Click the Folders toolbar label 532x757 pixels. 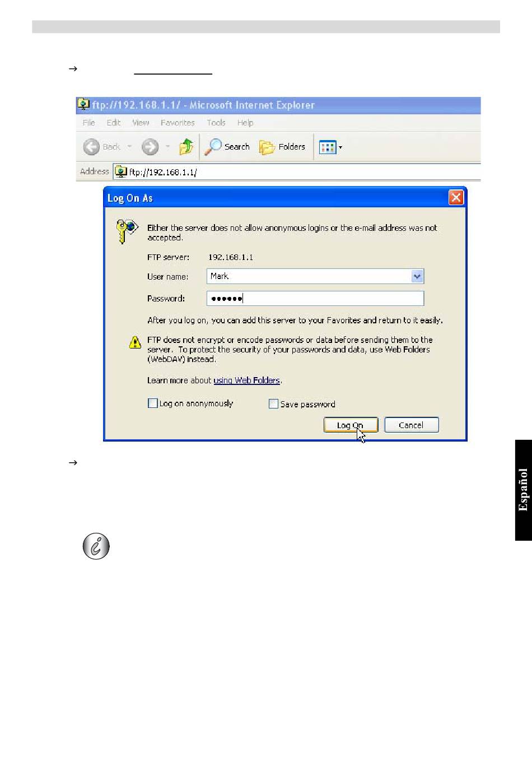pyautogui.click(x=292, y=147)
